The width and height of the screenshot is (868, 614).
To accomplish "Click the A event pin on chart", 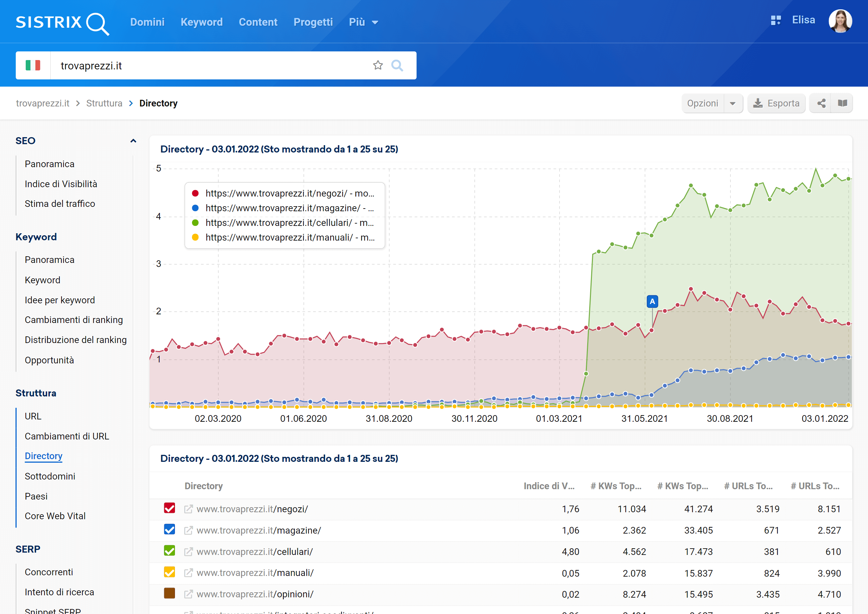I will pyautogui.click(x=652, y=302).
